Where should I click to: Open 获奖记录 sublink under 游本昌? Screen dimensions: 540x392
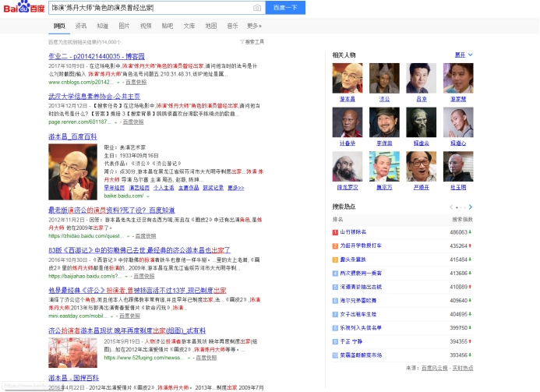pos(214,188)
